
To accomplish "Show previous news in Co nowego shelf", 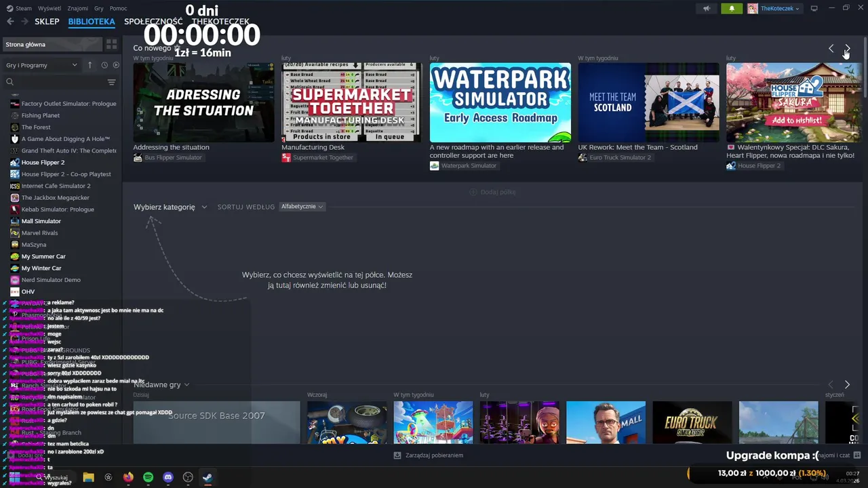I will pyautogui.click(x=831, y=48).
